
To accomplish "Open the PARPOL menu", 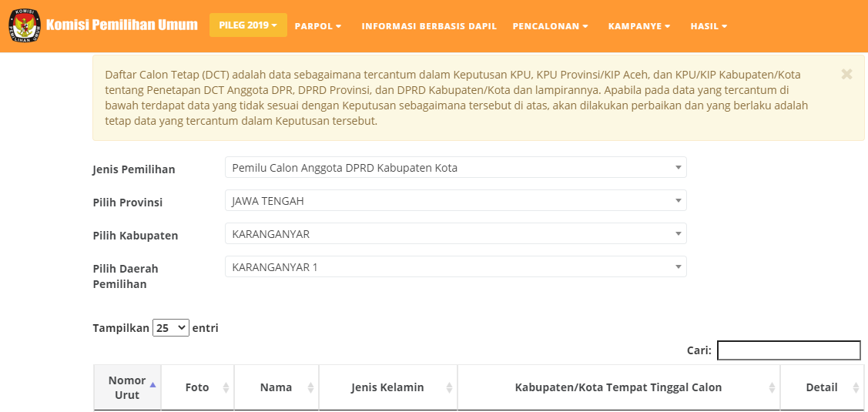I will pos(317,26).
